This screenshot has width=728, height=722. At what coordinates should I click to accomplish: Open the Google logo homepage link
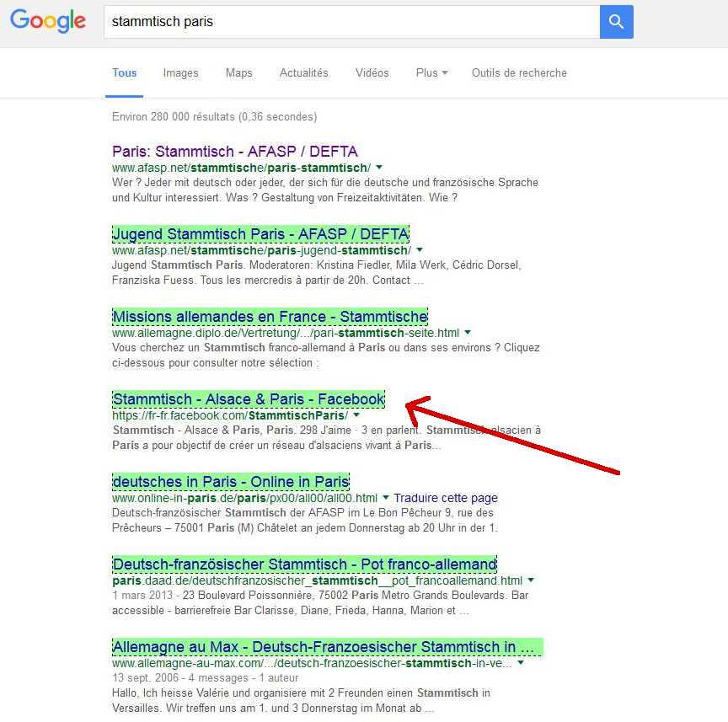tap(48, 21)
